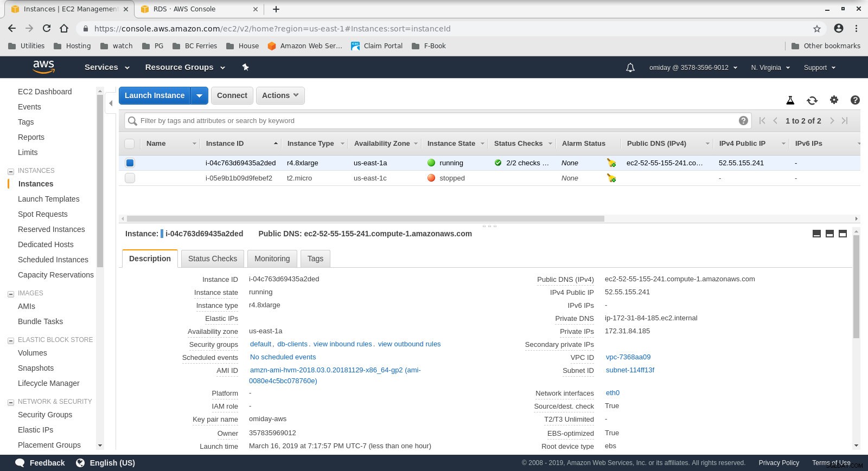
Task: Reload the browser page
Action: click(x=47, y=28)
